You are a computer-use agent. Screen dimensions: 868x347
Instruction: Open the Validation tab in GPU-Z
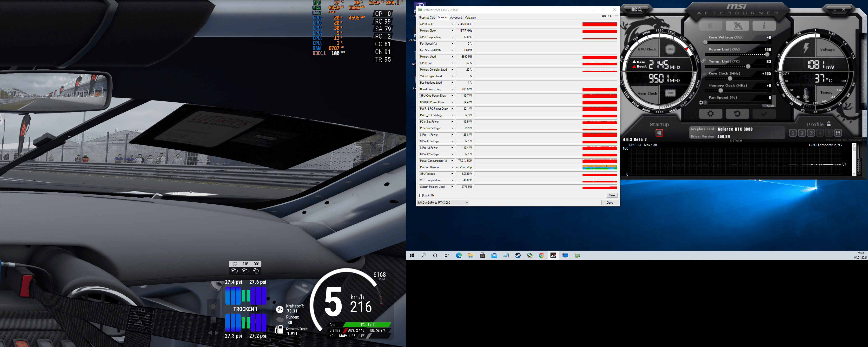pos(470,18)
